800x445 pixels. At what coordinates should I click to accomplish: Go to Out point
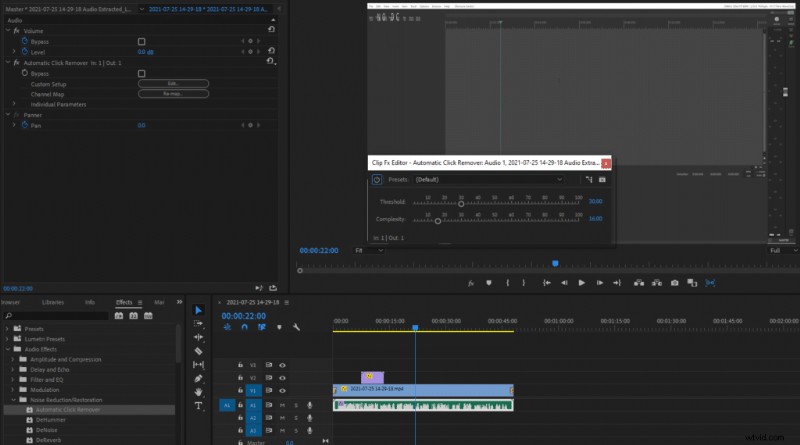point(617,283)
